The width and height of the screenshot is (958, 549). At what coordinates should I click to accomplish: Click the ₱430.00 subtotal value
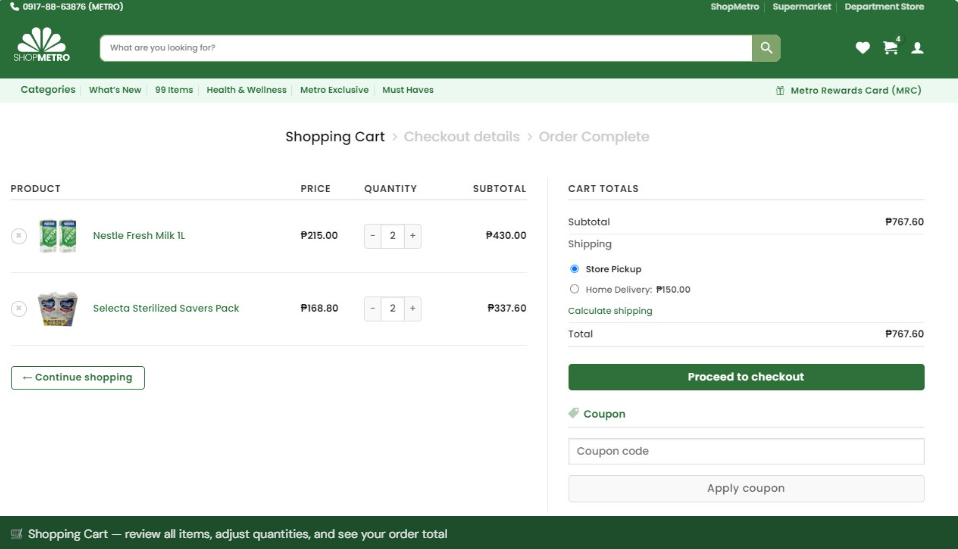pos(506,236)
